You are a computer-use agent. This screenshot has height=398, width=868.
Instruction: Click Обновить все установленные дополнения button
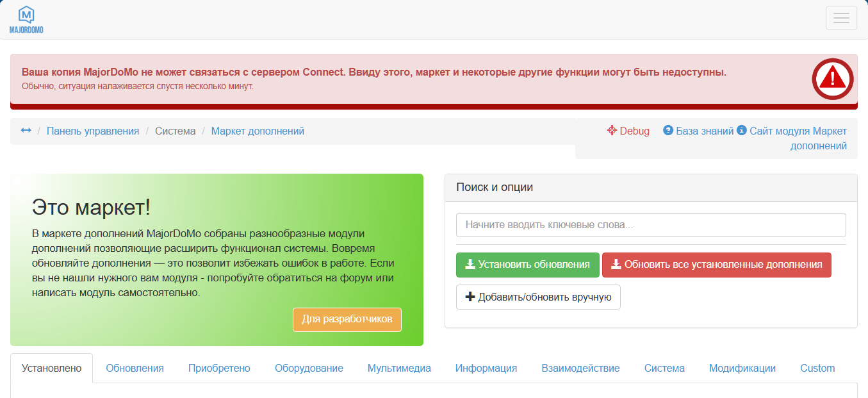(717, 265)
